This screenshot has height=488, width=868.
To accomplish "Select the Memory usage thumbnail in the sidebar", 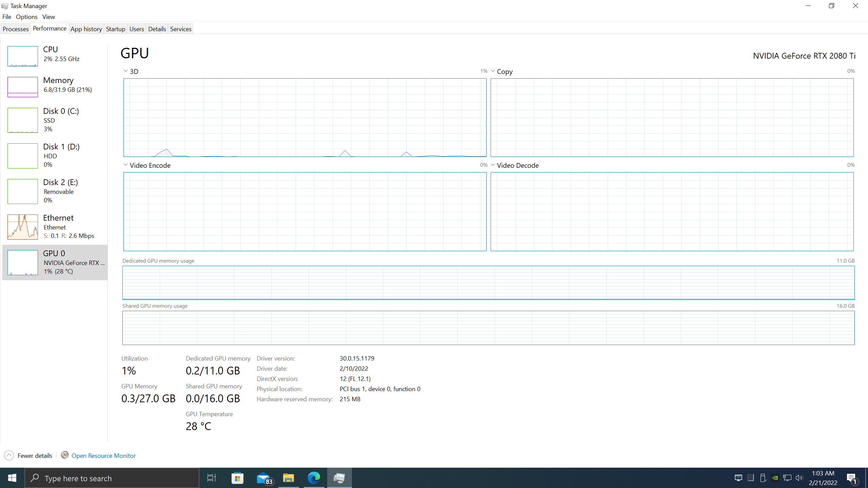I will 23,87.
